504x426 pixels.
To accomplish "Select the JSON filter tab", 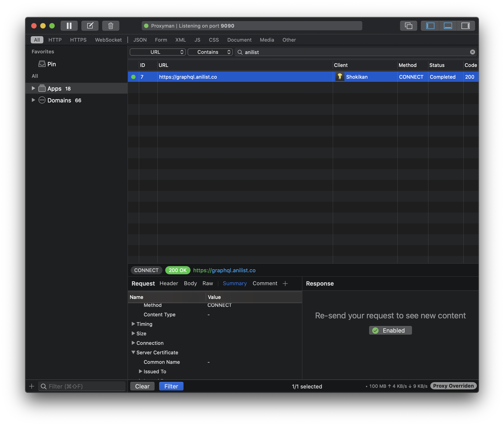I will pyautogui.click(x=139, y=39).
